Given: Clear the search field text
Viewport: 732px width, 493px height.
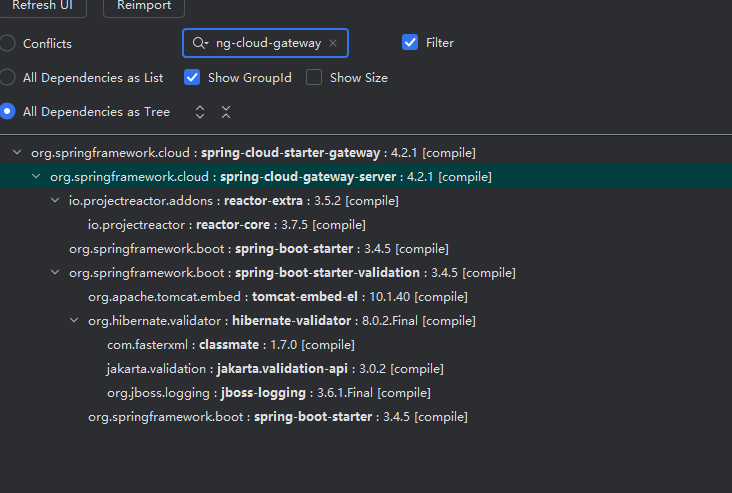Looking at the screenshot, I should 333,43.
